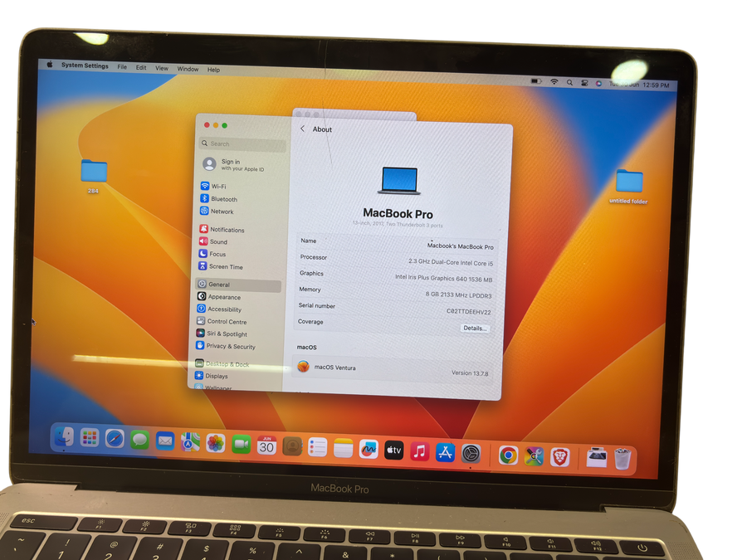Screen dimensions: 747x560
Task: Activate Siri from menu bar
Action: click(x=598, y=83)
